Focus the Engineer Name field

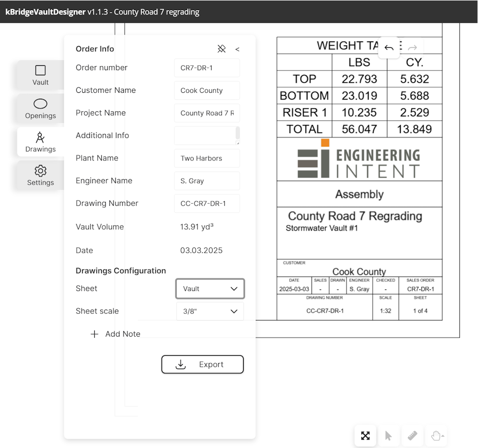click(207, 181)
